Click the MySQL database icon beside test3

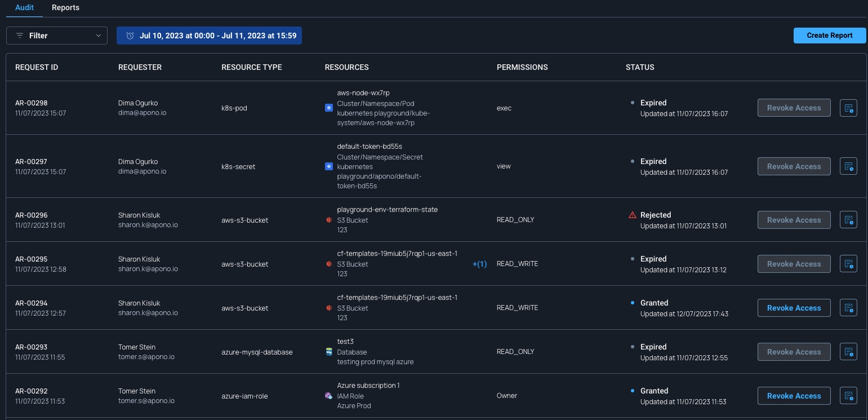point(329,352)
